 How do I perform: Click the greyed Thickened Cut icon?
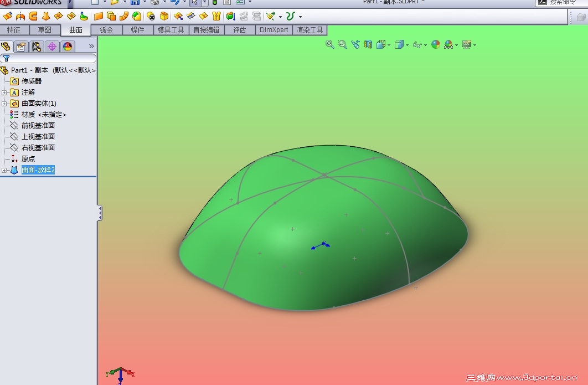[x=244, y=16]
